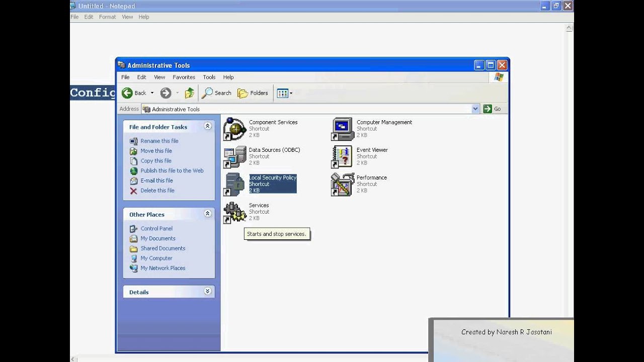This screenshot has width=644, height=362.
Task: Click Publish this file to the Web
Action: click(x=172, y=170)
